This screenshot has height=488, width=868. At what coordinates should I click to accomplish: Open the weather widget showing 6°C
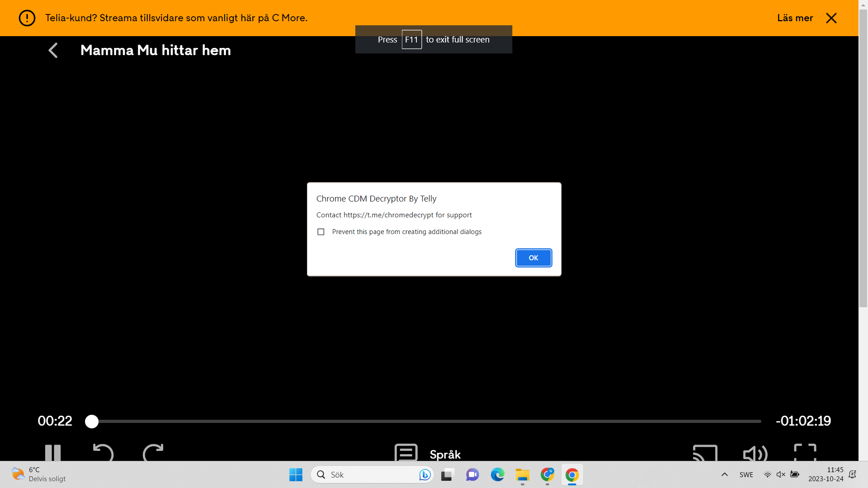(x=38, y=474)
